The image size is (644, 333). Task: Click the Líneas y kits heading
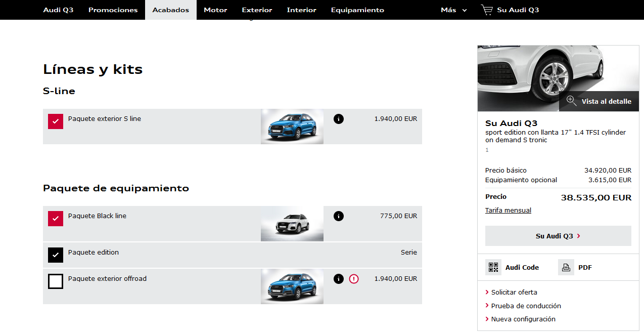[x=93, y=69]
